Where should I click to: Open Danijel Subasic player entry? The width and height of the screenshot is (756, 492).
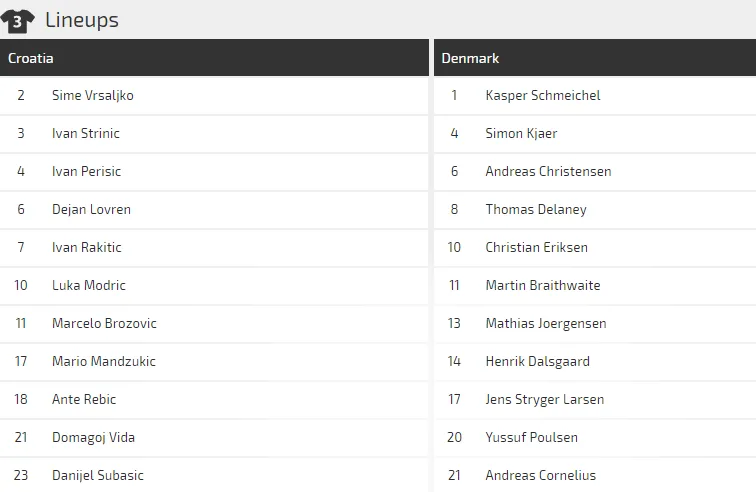pos(98,475)
